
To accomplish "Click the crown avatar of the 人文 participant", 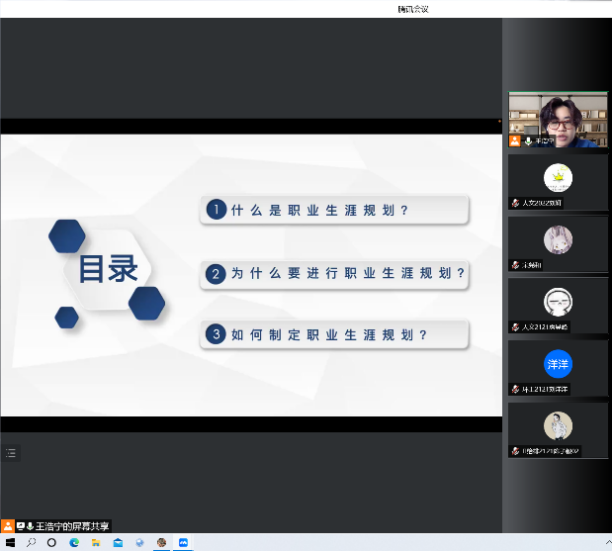I will [557, 177].
